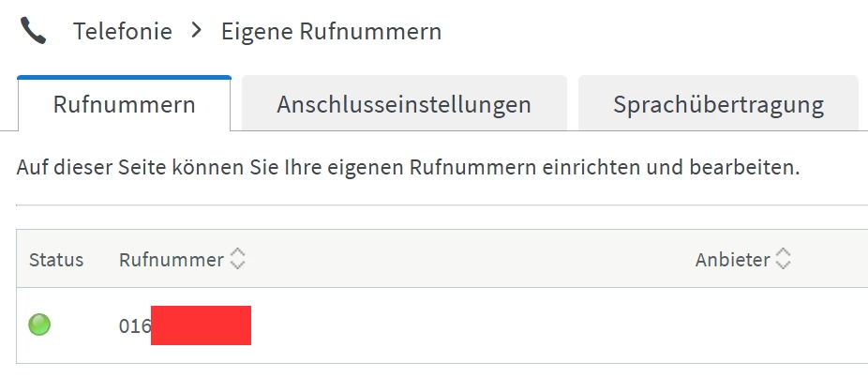Click the divider line below the description

click(x=441, y=204)
